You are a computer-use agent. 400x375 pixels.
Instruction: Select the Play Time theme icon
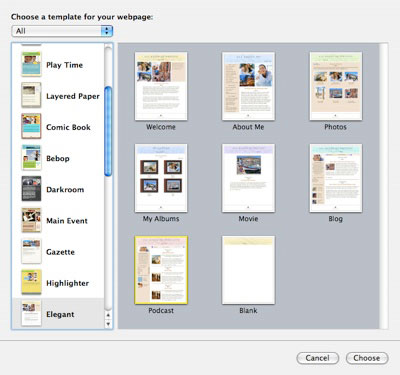tap(31, 64)
